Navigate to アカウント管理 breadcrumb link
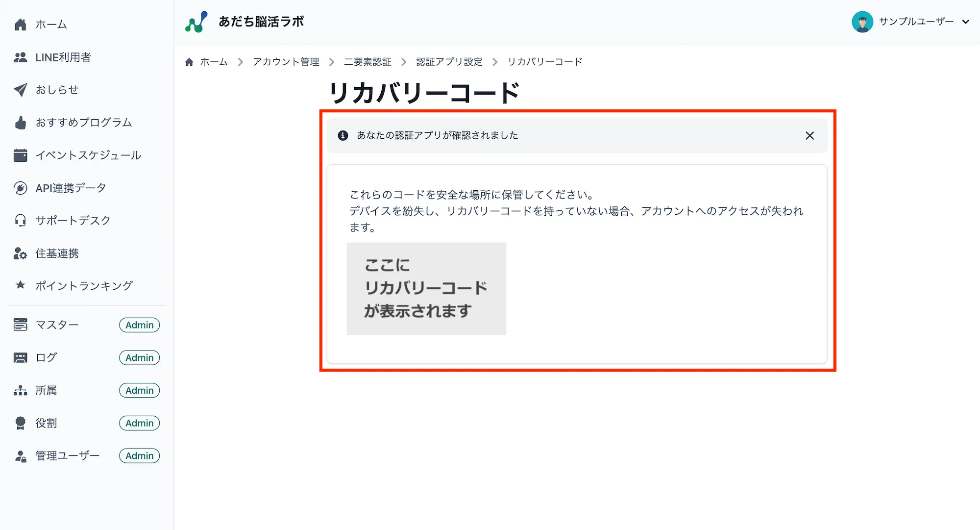This screenshot has width=980, height=530. pyautogui.click(x=286, y=62)
